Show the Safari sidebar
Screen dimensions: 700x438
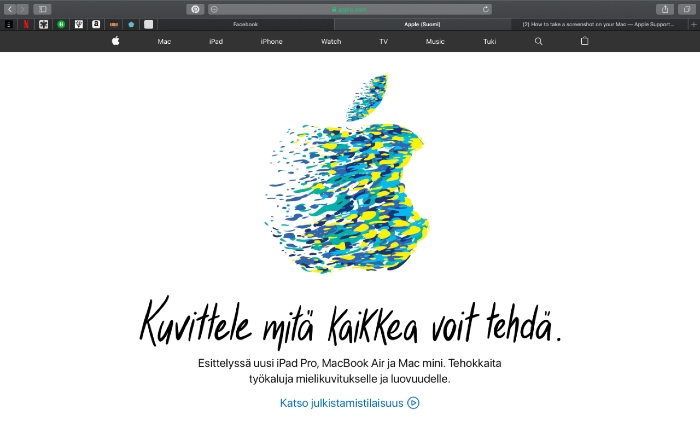click(42, 9)
